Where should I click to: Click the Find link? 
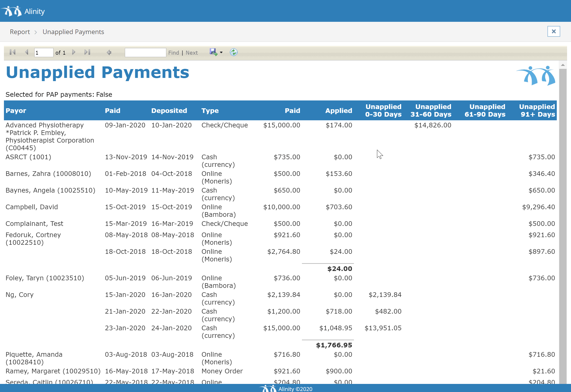(x=174, y=53)
